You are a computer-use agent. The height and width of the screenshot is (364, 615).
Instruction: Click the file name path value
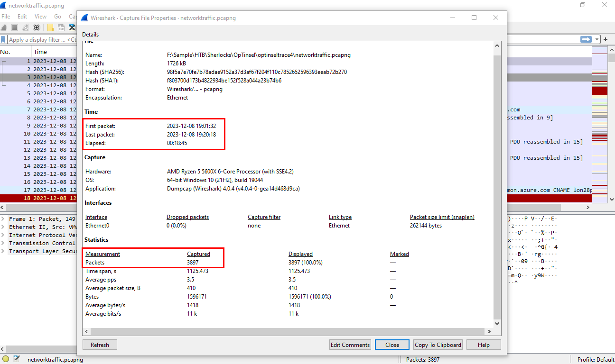pos(259,55)
